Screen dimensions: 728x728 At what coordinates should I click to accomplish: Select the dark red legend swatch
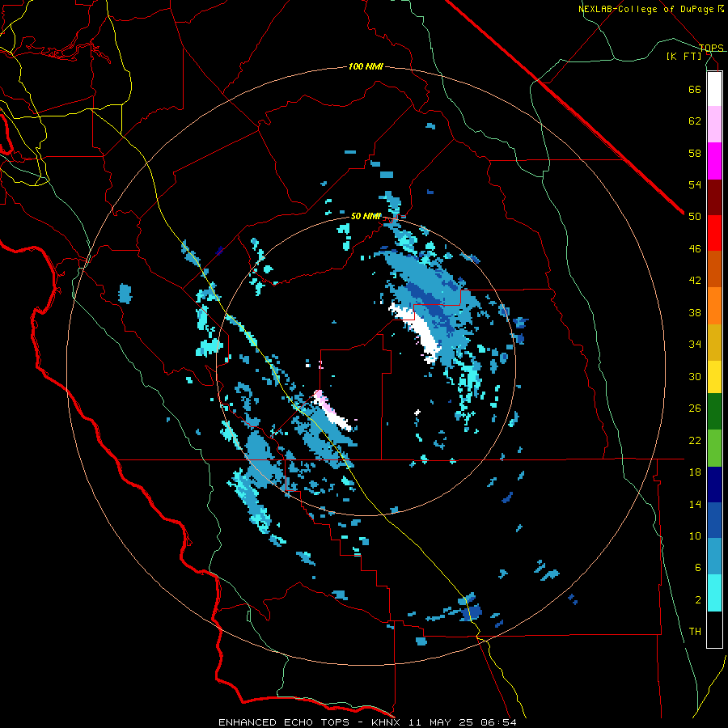(x=714, y=197)
